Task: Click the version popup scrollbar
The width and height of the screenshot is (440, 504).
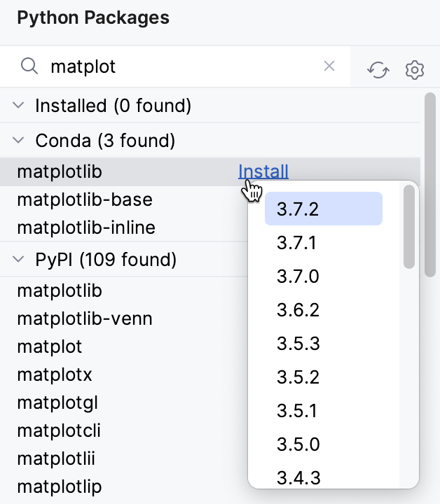Action: 409,227
